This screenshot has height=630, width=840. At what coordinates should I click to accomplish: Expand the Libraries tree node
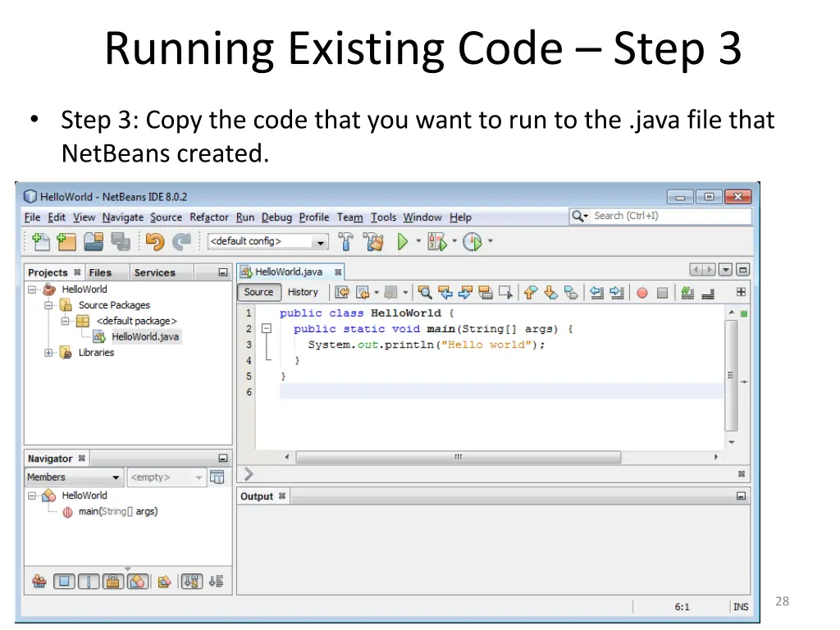48,353
